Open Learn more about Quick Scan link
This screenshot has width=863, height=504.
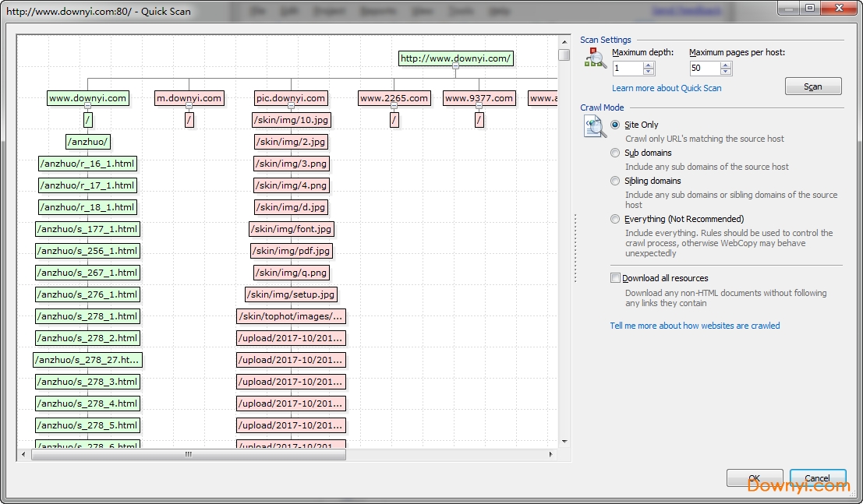tap(667, 88)
